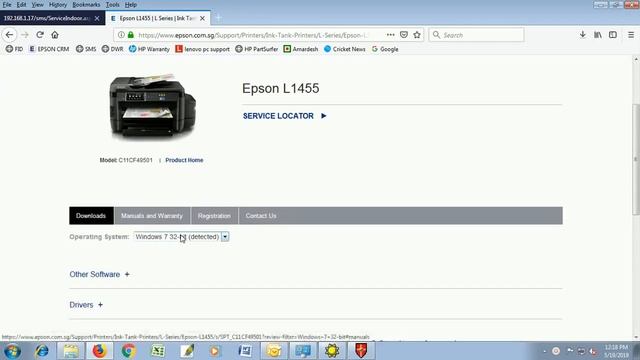Open the Product Home link

[184, 160]
